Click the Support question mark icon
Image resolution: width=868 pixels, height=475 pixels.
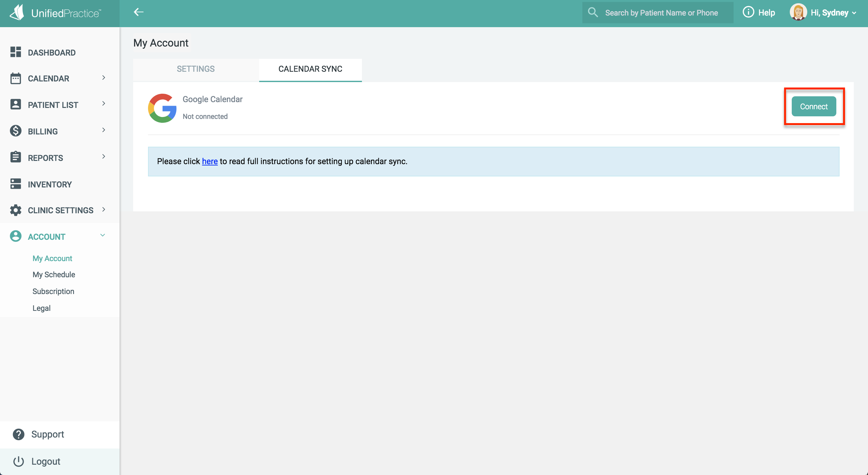[18, 434]
